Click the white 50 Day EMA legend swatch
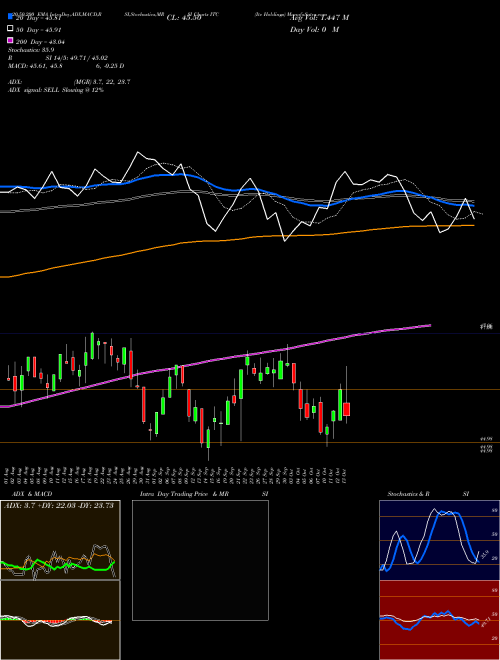500x660 pixels. click(x=11, y=29)
